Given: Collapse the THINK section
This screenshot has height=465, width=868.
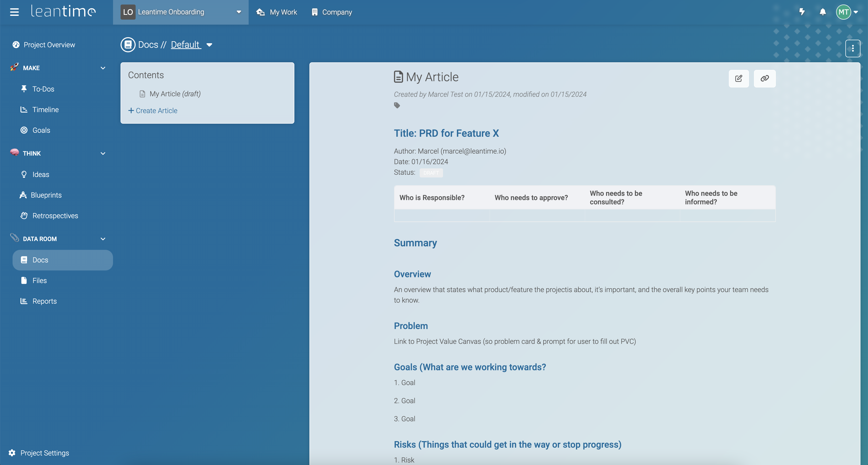Looking at the screenshot, I should [103, 153].
